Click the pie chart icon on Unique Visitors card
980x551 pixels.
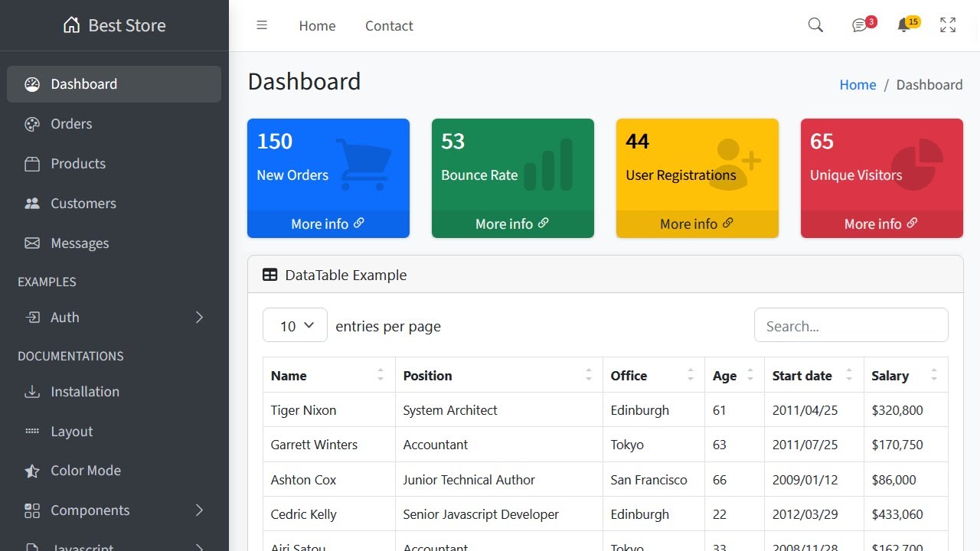pyautogui.click(x=917, y=165)
